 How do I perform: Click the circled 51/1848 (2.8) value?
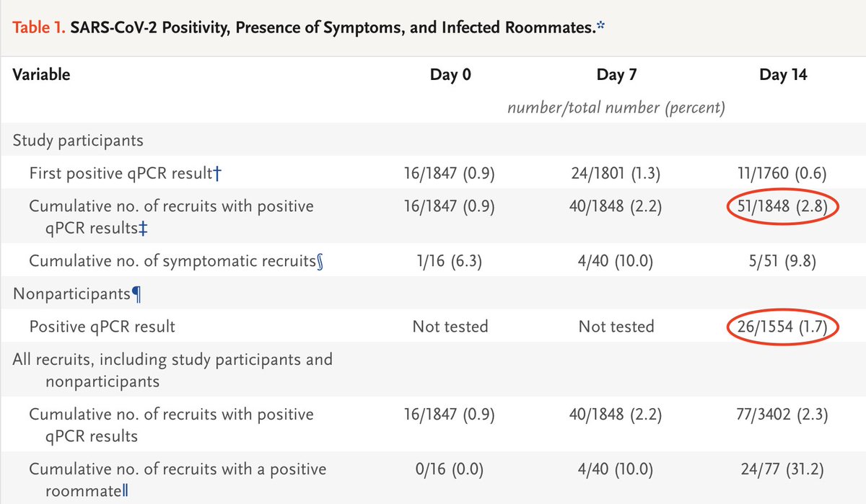(x=782, y=206)
